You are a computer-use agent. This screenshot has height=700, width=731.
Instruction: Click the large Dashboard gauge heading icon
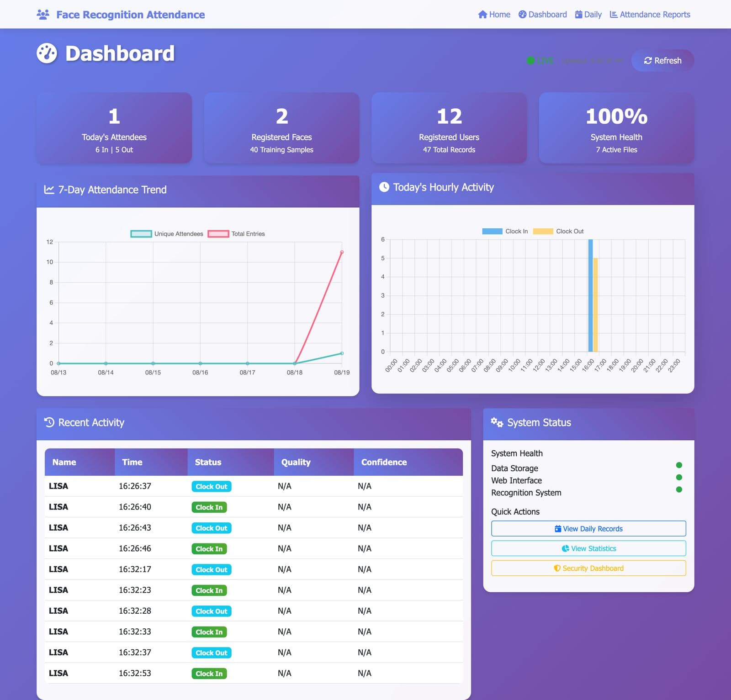point(47,53)
